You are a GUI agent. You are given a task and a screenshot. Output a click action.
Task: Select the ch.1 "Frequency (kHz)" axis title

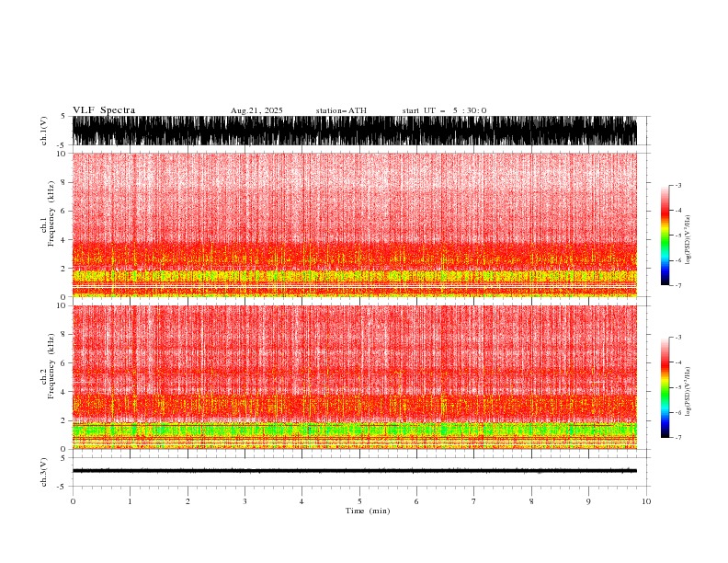[51, 213]
